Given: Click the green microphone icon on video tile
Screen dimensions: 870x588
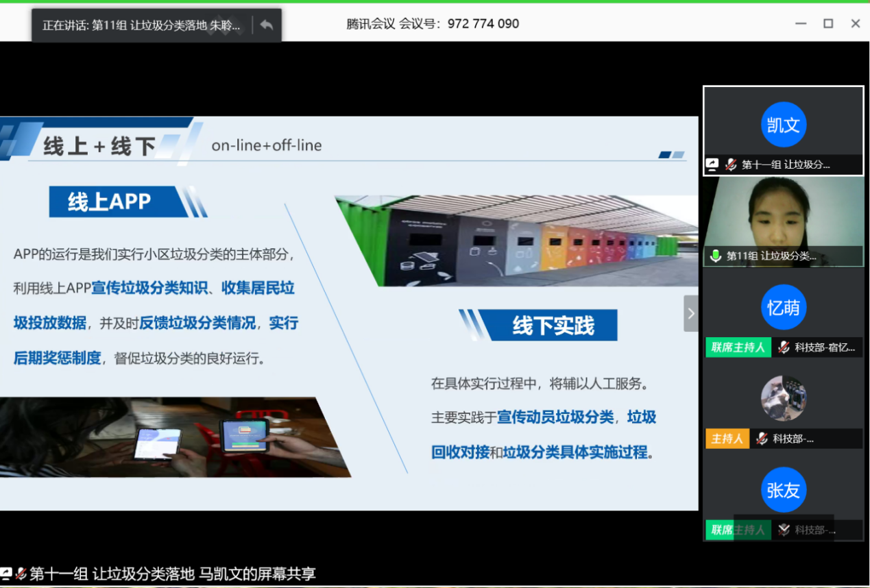Looking at the screenshot, I should [716, 256].
